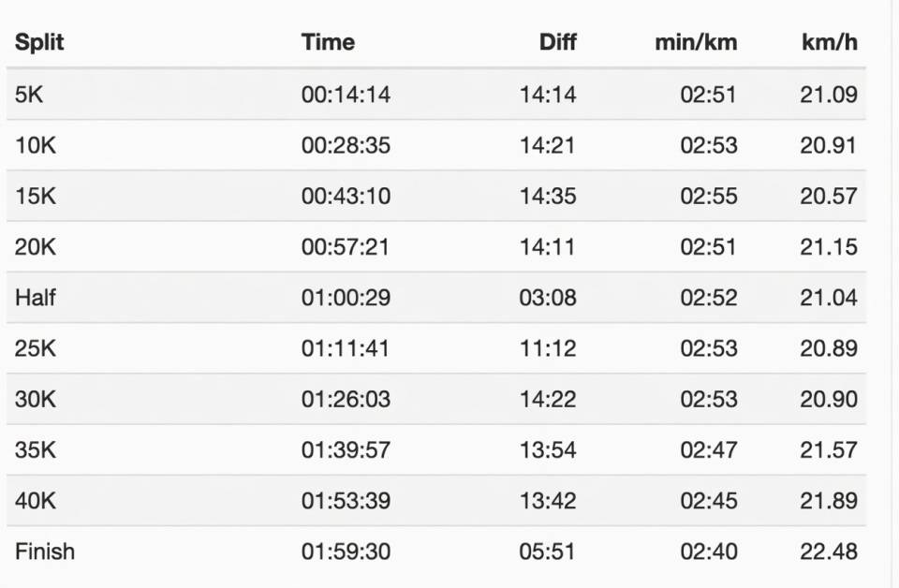Click the min/km column header
Viewport: 899px width, 588px height.
696,42
